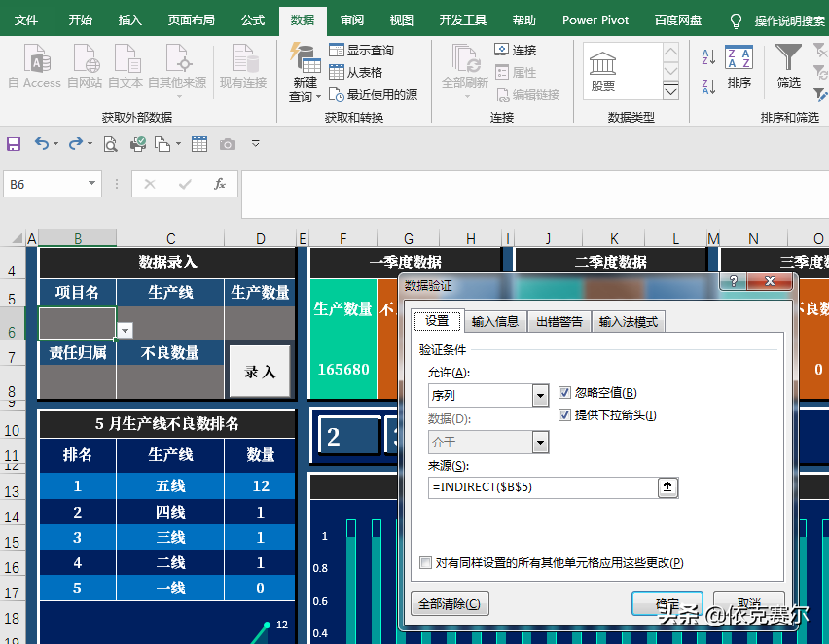Click the Print Preview icon
Viewport: 829px width, 644px height.
(110, 144)
